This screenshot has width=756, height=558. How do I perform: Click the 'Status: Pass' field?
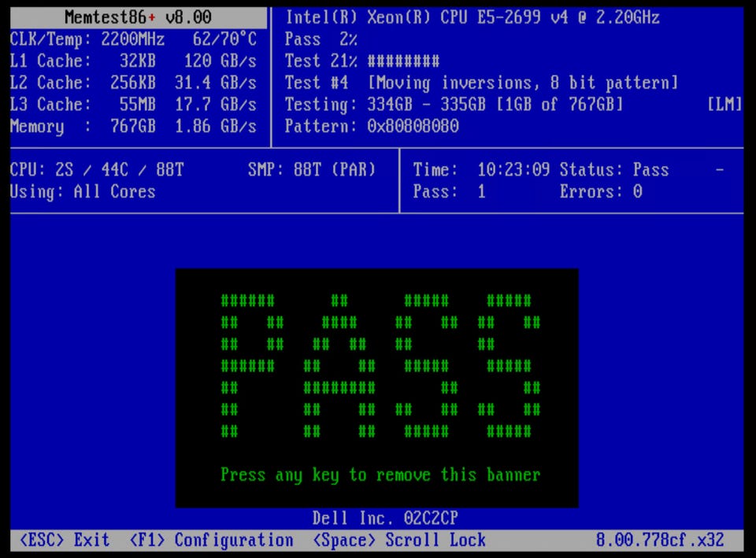[614, 170]
